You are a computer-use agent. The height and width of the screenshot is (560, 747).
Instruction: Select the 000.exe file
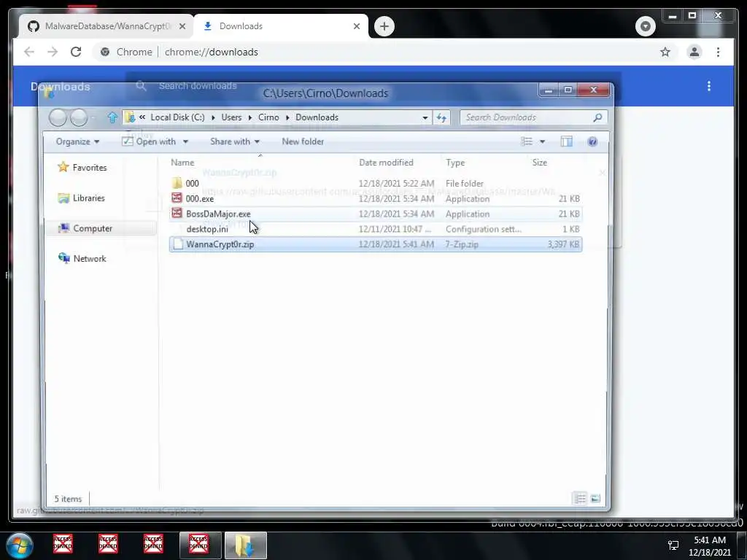click(376, 198)
